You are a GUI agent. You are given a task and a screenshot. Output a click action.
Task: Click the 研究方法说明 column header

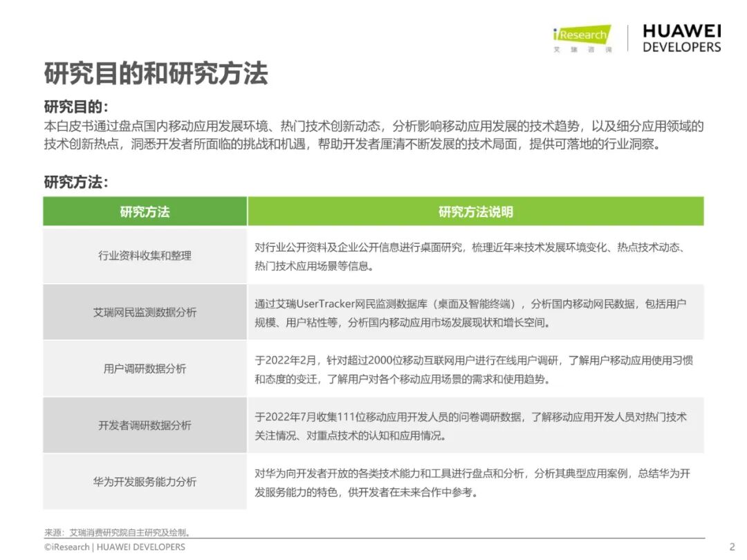click(x=475, y=212)
